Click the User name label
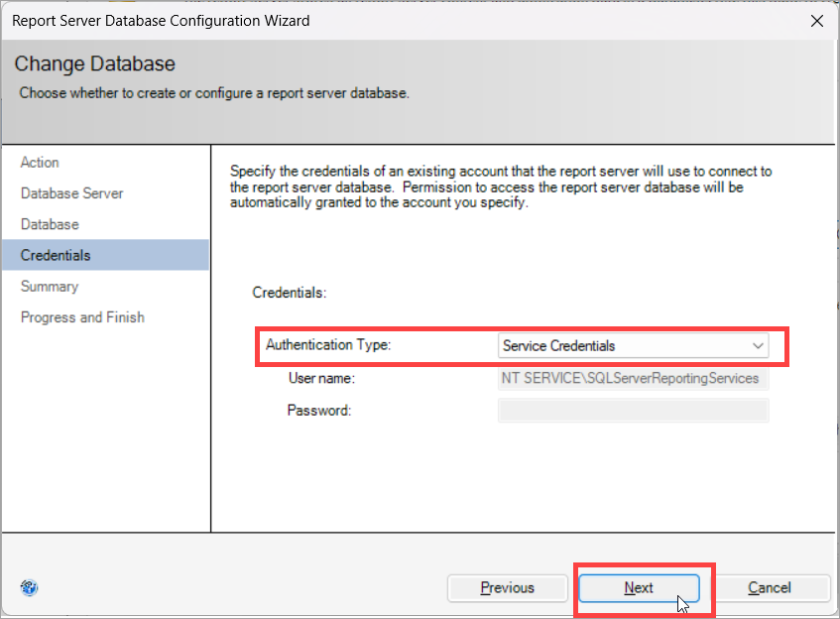This screenshot has width=840, height=619. [x=321, y=378]
